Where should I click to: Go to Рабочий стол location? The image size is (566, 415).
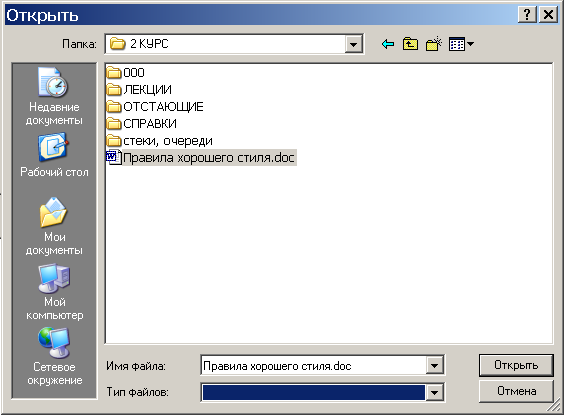point(54,155)
